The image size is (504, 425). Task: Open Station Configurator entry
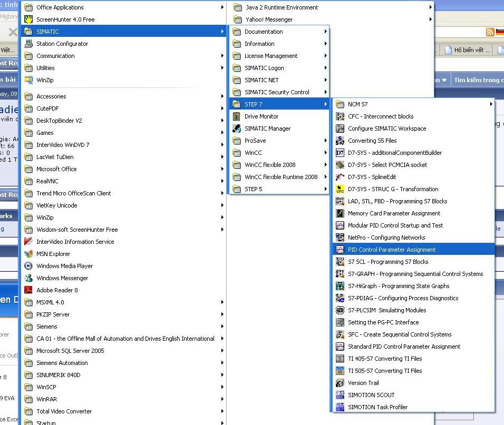coord(124,44)
